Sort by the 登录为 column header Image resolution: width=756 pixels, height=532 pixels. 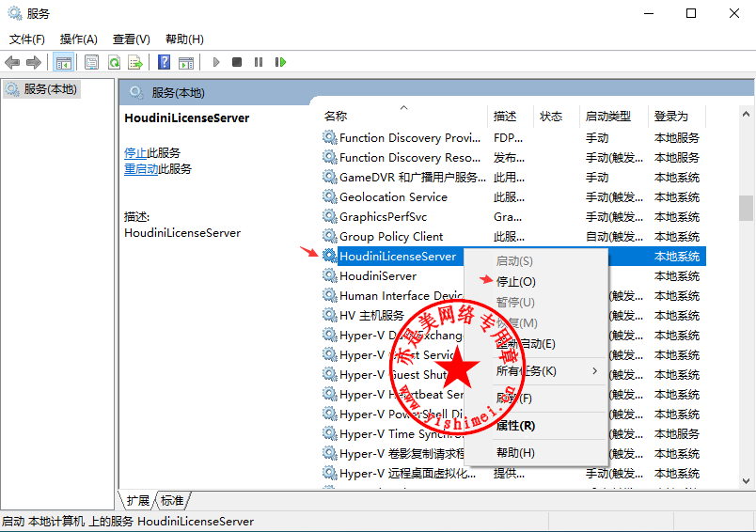[x=677, y=116]
